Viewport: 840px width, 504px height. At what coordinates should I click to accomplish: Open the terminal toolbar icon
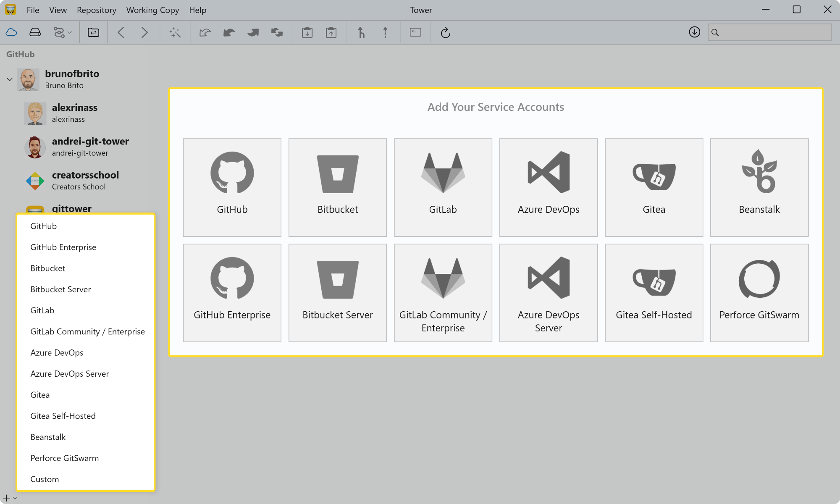(415, 32)
